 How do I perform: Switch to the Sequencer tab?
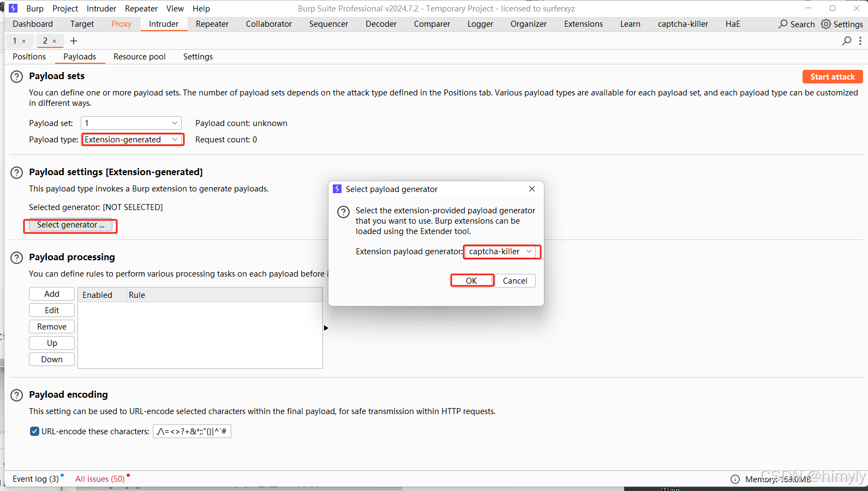point(328,24)
